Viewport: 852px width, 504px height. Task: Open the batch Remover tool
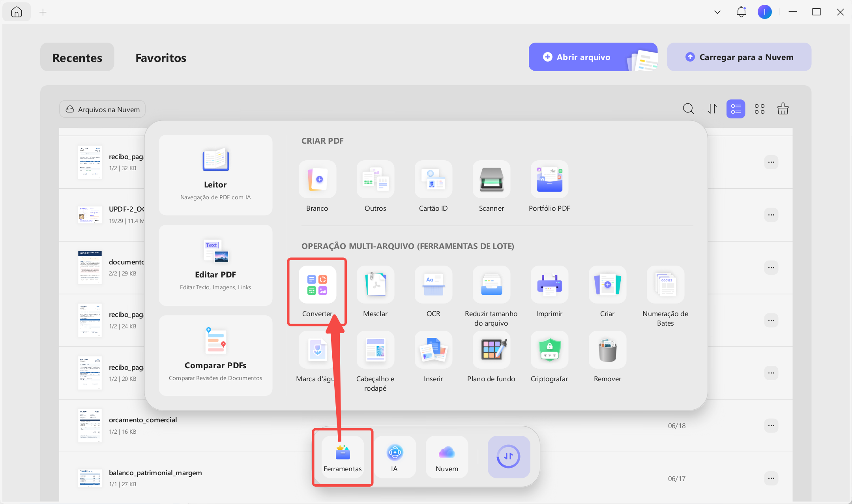[607, 350]
